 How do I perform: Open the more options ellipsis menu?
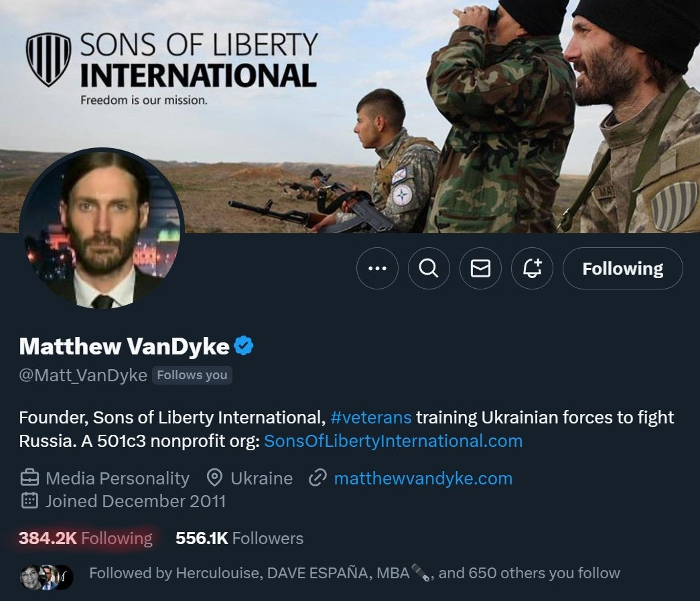[x=377, y=269]
